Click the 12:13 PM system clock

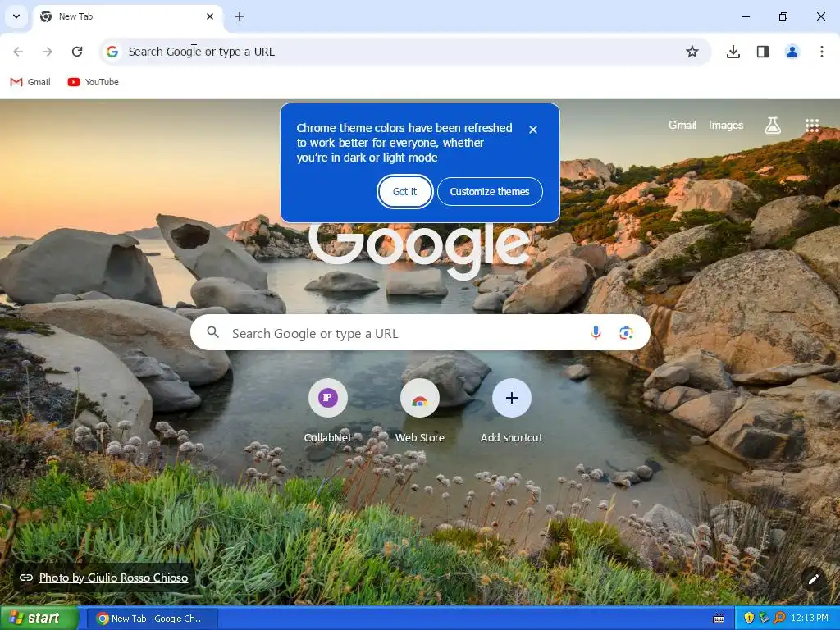(x=810, y=619)
